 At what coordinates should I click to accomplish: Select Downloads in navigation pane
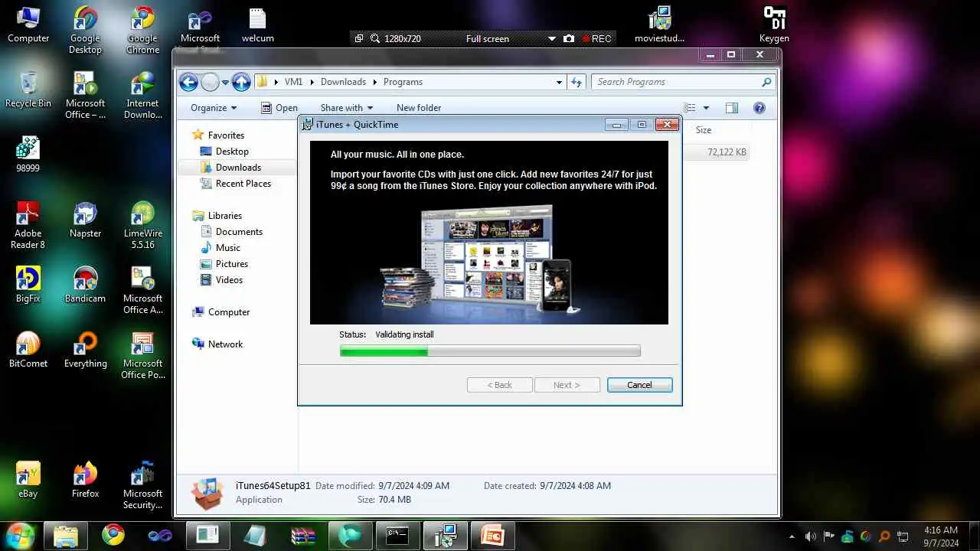pyautogui.click(x=230, y=168)
